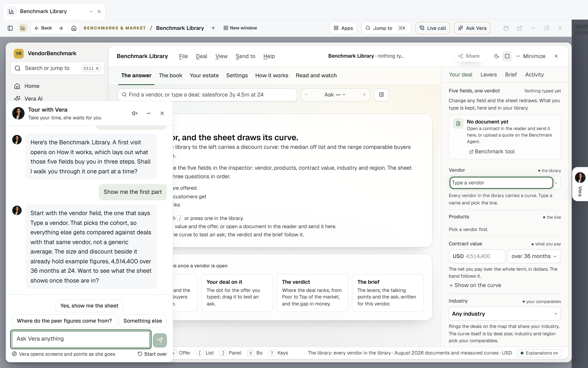Click Share button
Screen dimensions: 588x368
point(469,56)
